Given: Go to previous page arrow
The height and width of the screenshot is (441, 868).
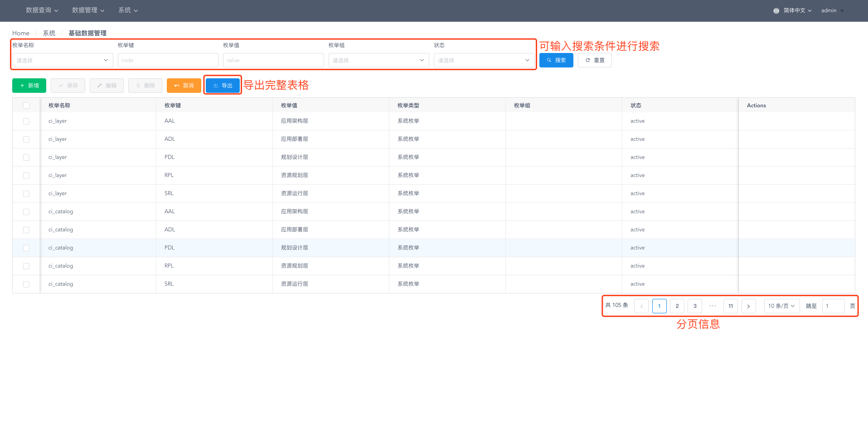Looking at the screenshot, I should tap(641, 306).
